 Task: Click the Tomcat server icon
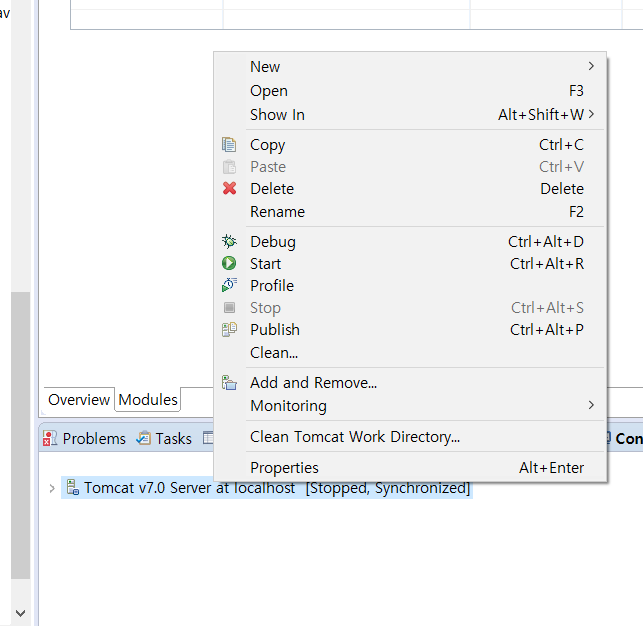tap(73, 487)
